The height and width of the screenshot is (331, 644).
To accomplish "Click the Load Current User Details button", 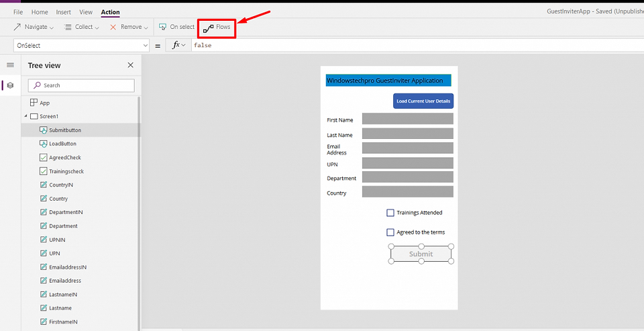I will [423, 101].
